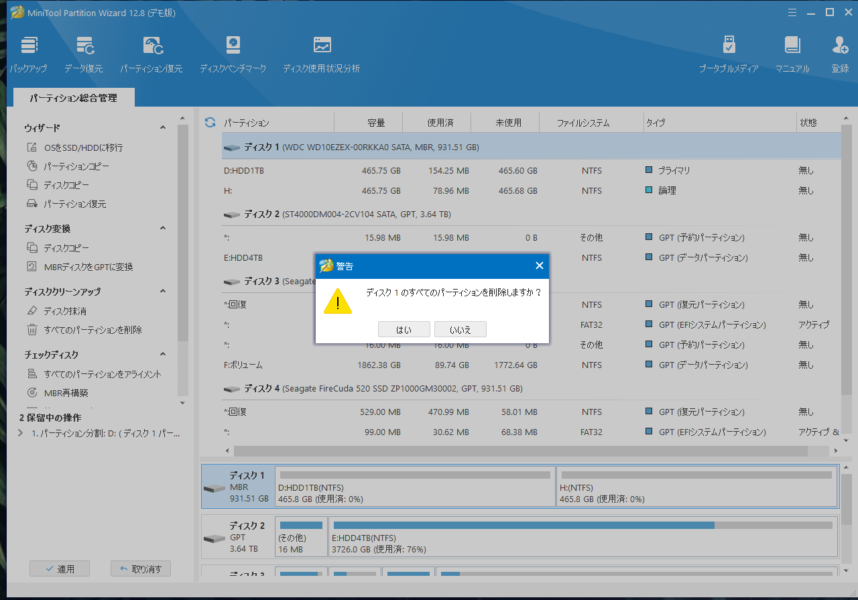Select MBR再構築 rebuild MBR
The image size is (858, 600).
(58, 393)
